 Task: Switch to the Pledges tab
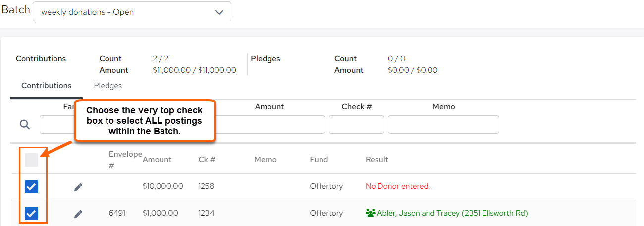[x=108, y=85]
